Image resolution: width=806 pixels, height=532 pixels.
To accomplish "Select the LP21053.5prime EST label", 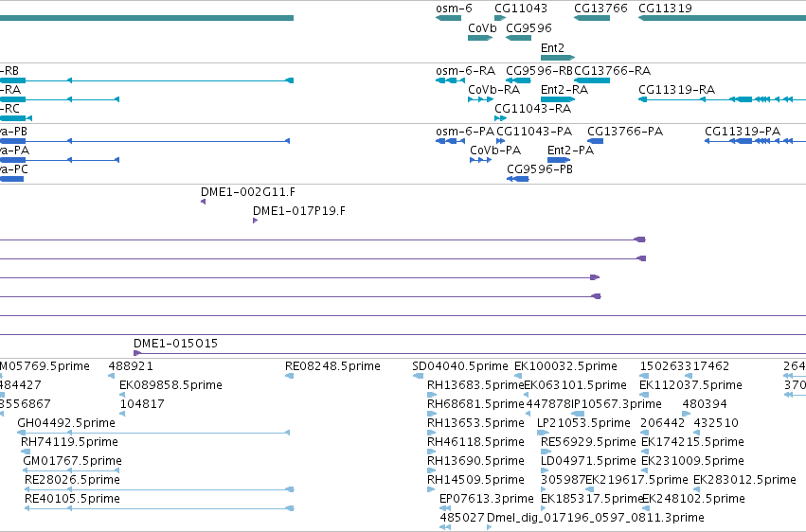I will click(583, 422).
